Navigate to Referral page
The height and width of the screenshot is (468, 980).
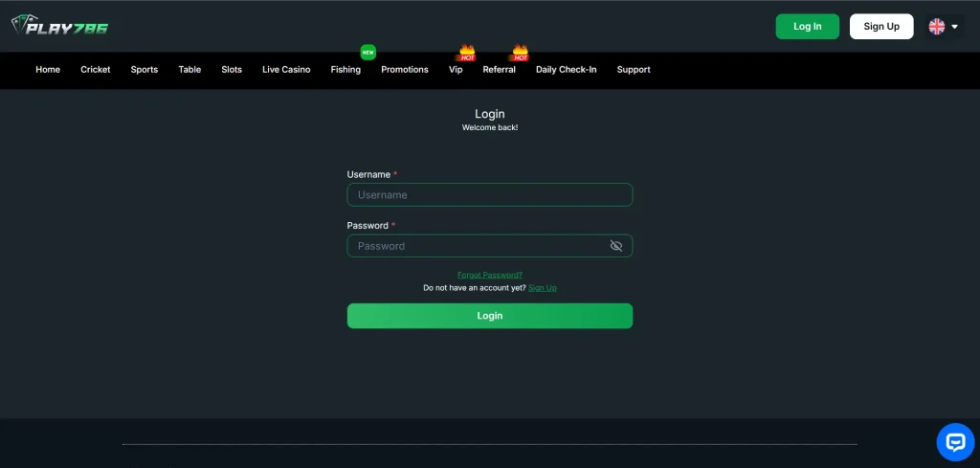click(499, 70)
